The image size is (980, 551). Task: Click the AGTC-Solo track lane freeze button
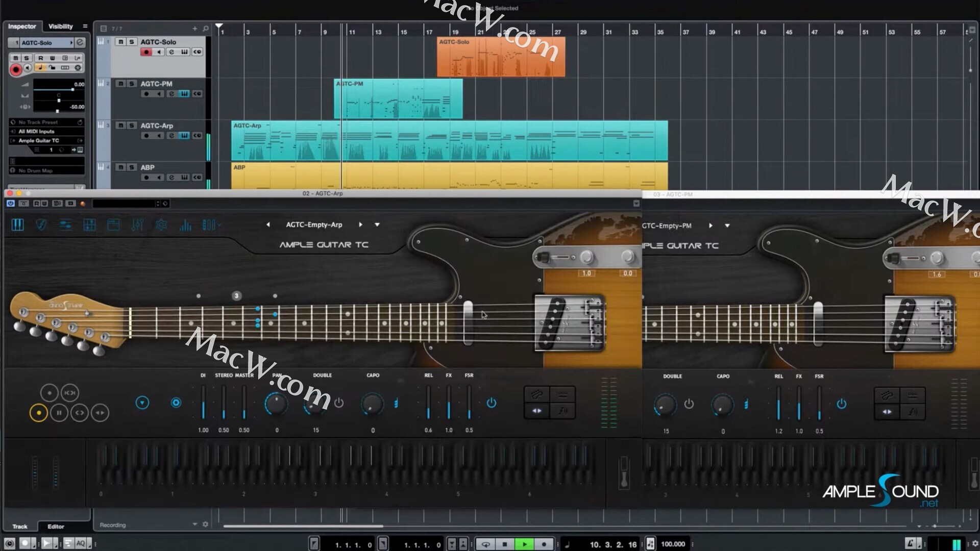pos(198,52)
